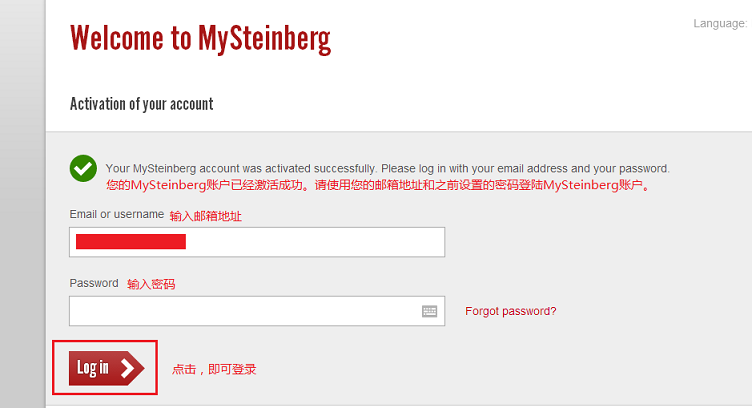
Task: Click the Welcome to MySteinberg heading
Action: pos(200,38)
